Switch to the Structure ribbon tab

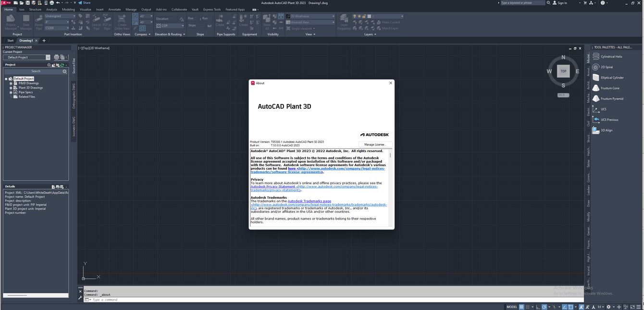(35, 9)
